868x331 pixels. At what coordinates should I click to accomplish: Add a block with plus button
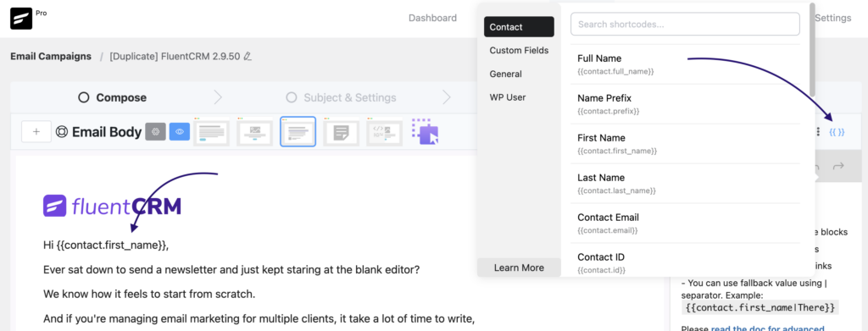point(36,132)
